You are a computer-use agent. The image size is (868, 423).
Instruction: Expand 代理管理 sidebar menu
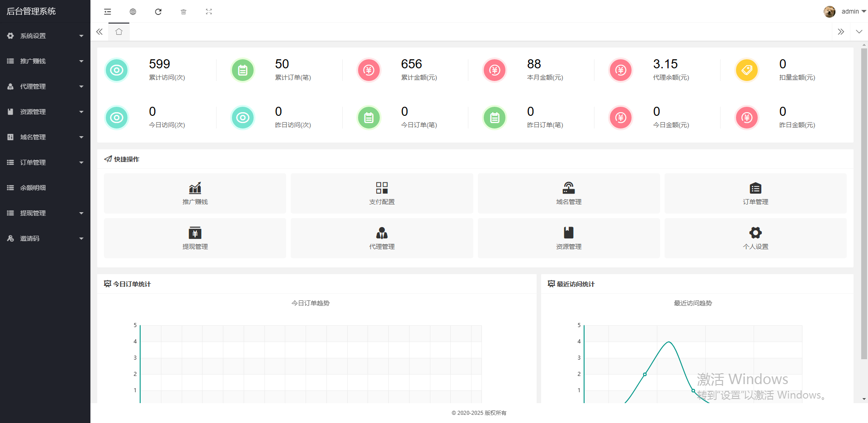click(x=45, y=86)
